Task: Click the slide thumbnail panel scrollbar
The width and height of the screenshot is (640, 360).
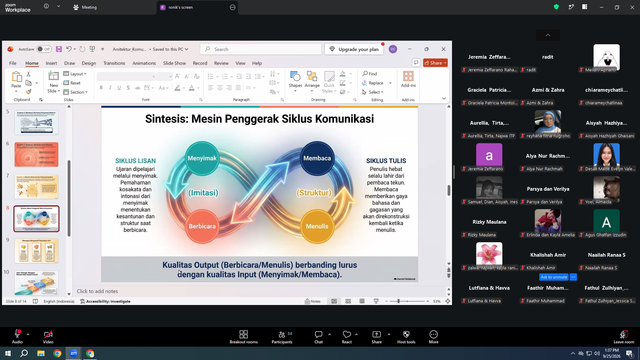Action: tap(69, 198)
